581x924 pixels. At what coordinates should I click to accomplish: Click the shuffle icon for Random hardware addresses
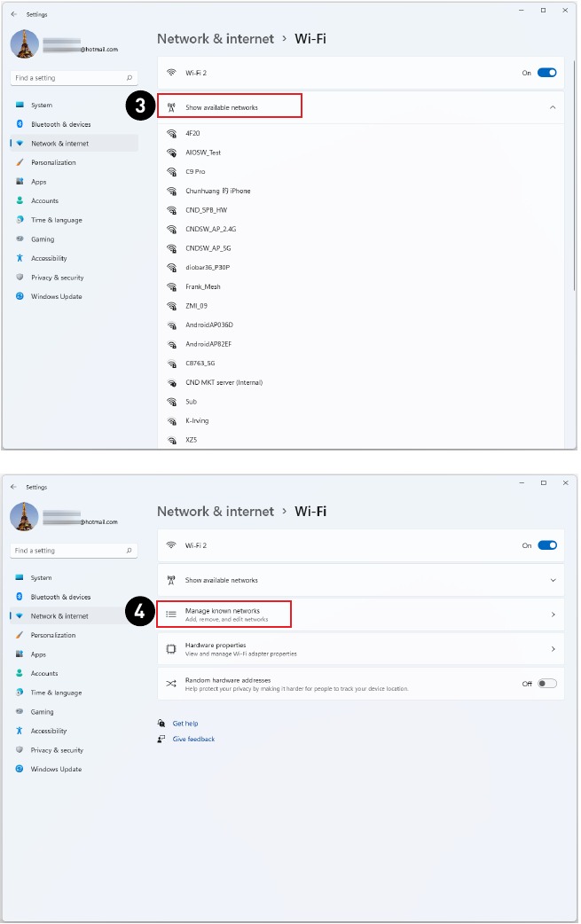[x=171, y=684]
